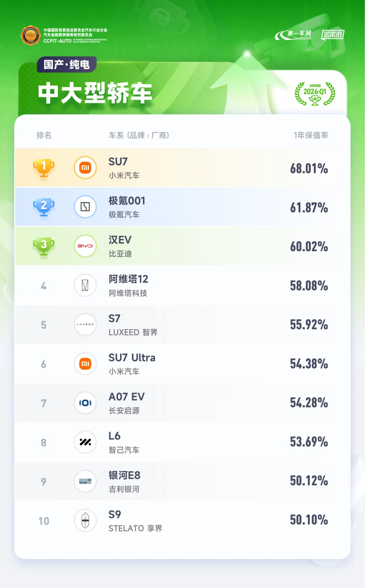Screen dimensions: 365x588
Task: Click the 蓝本价 logo
Action: (x=333, y=35)
